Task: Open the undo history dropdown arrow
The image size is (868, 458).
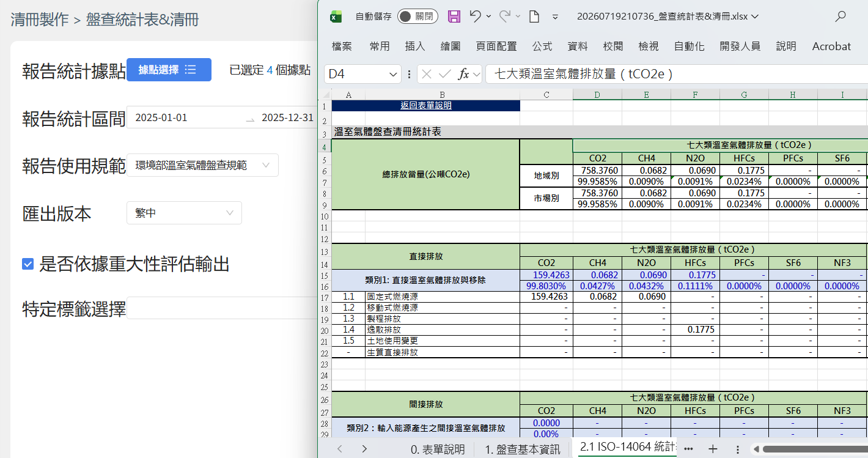Action: (488, 17)
